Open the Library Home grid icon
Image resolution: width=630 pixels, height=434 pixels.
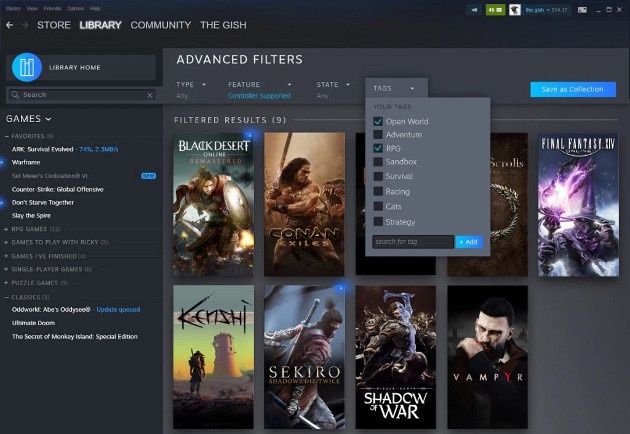coord(27,67)
